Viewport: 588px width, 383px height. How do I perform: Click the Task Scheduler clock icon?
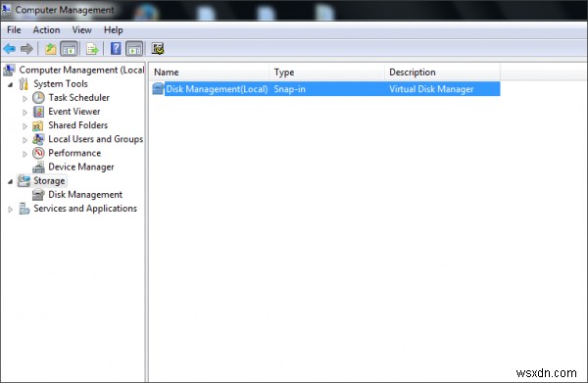(38, 98)
